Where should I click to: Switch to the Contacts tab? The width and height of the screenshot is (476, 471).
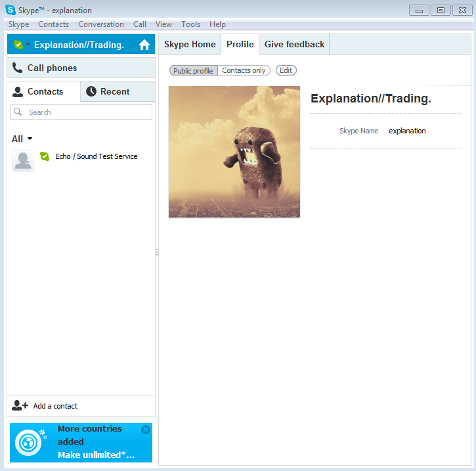[44, 91]
